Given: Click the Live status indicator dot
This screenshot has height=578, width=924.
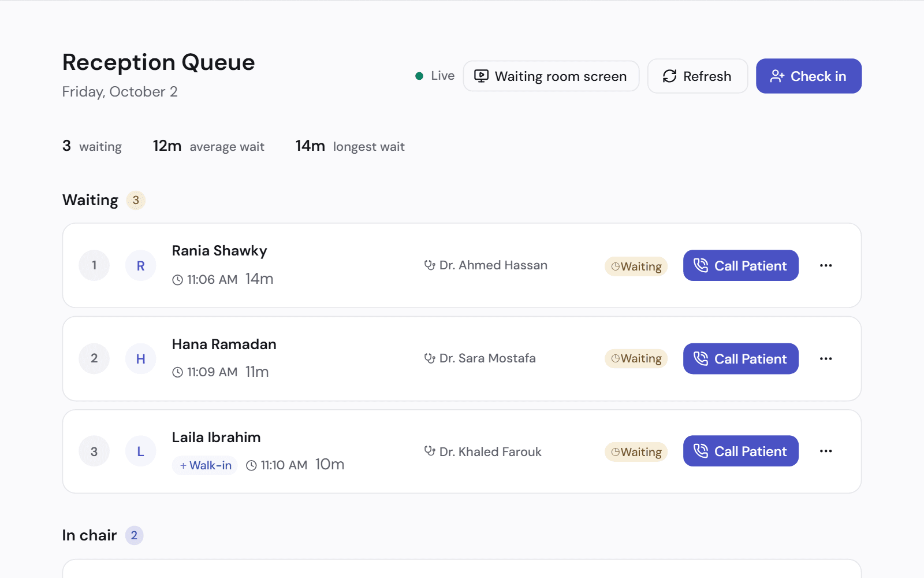Looking at the screenshot, I should pos(419,76).
